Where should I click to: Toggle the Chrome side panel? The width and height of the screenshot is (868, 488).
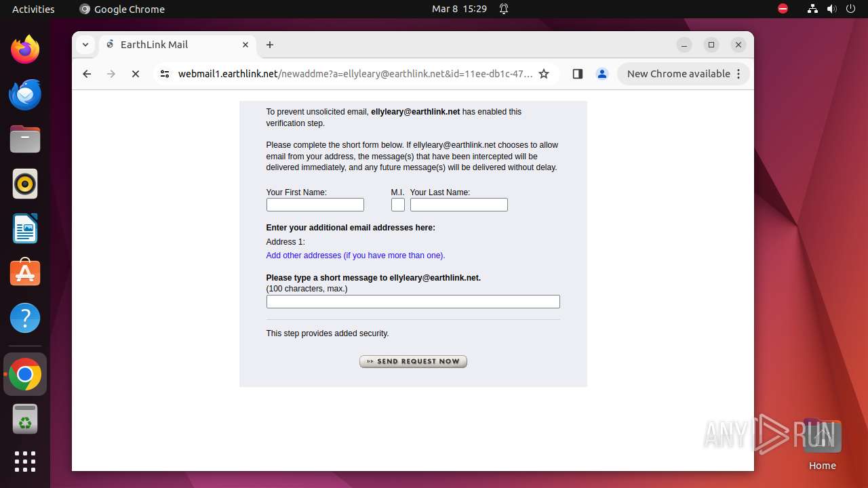[x=578, y=74]
